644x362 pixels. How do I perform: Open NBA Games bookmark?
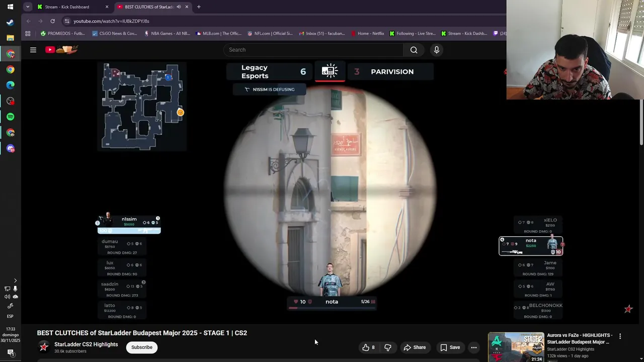[x=167, y=34]
